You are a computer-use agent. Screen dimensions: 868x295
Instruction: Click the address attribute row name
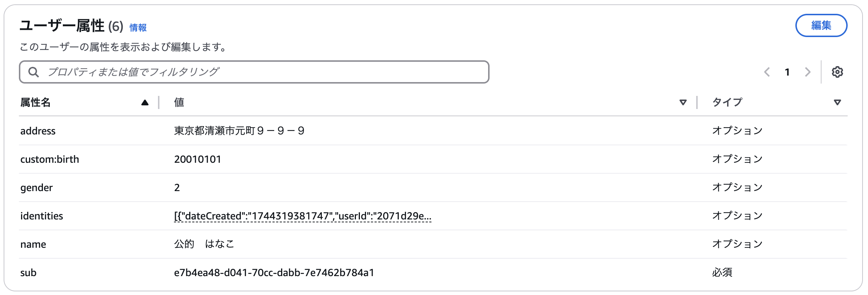pyautogui.click(x=38, y=131)
